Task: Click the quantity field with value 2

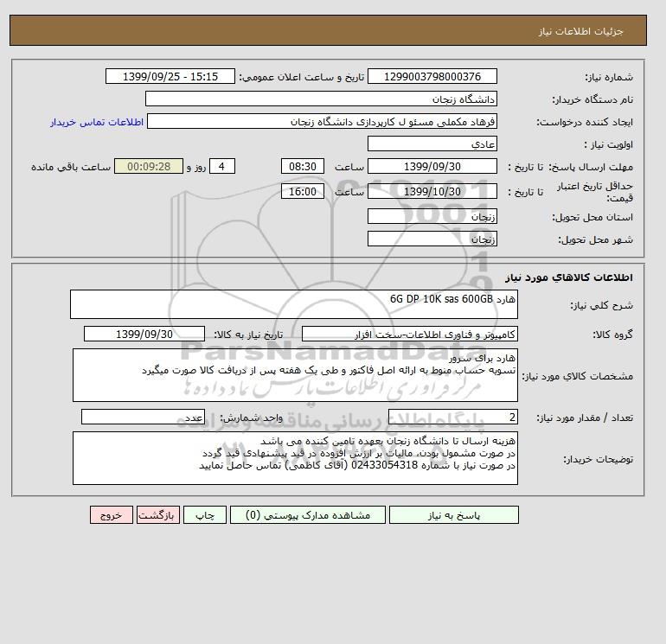Action: [452, 417]
